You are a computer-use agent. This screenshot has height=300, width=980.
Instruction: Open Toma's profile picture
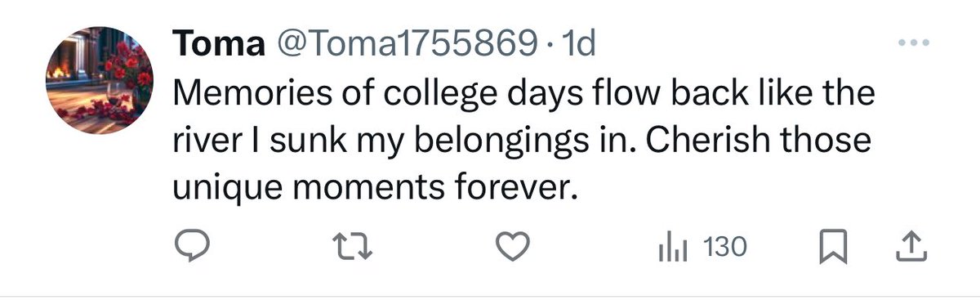(x=99, y=81)
